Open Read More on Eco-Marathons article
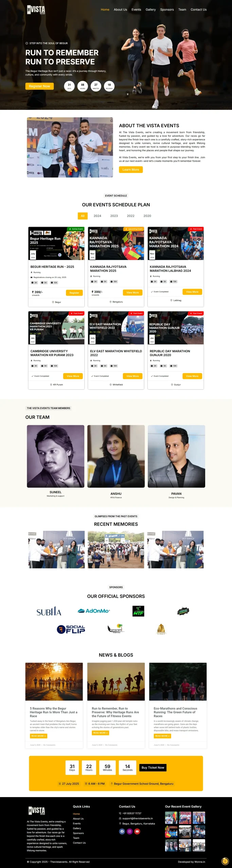 click(x=162, y=736)
